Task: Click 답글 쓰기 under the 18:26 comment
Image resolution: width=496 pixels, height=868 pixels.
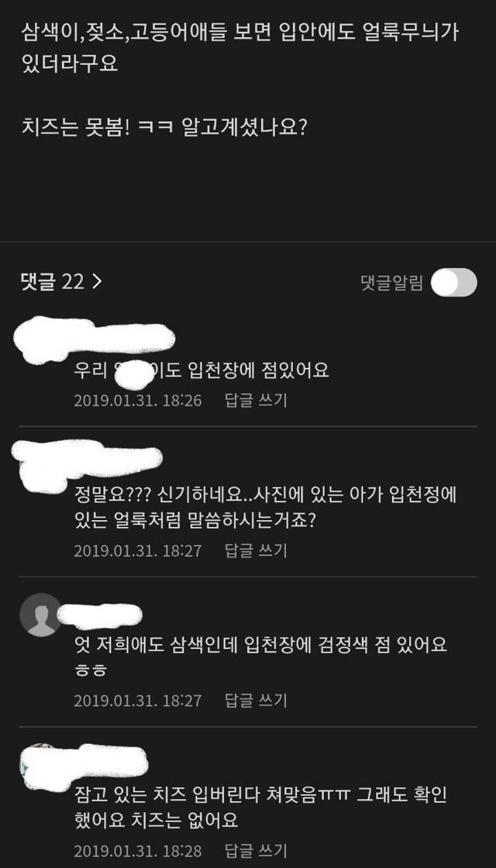Action: (x=256, y=401)
